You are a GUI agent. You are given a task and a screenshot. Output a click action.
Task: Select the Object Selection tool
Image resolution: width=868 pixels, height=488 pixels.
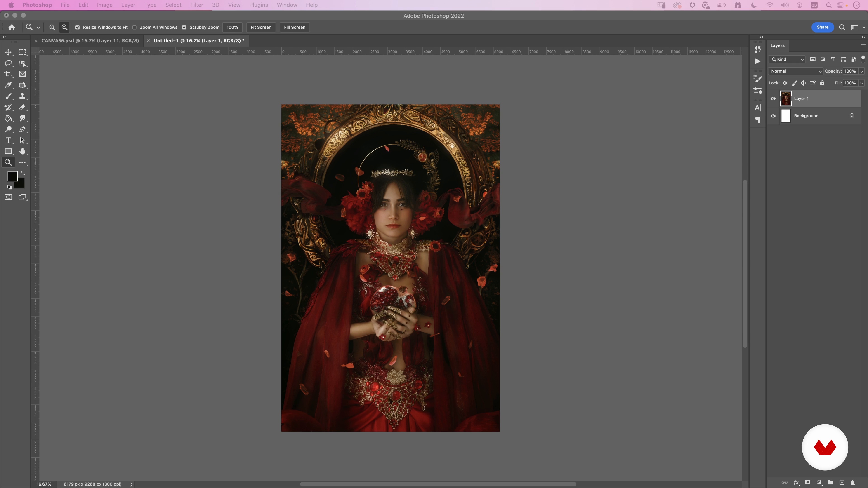coord(22,63)
